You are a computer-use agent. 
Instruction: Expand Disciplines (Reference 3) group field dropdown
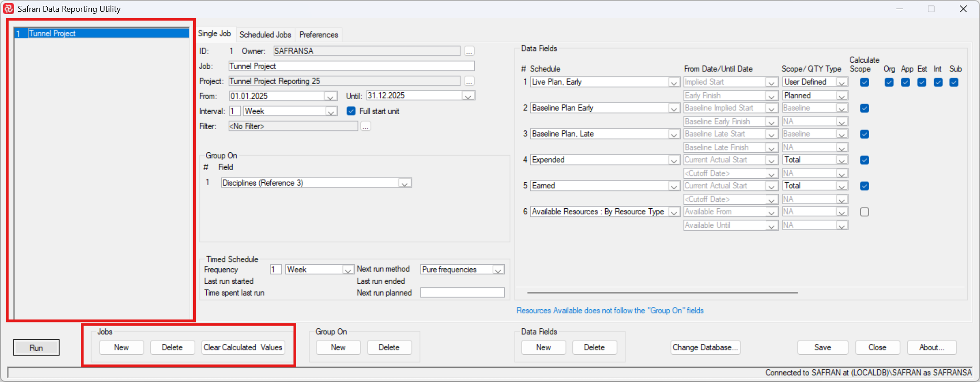[405, 183]
